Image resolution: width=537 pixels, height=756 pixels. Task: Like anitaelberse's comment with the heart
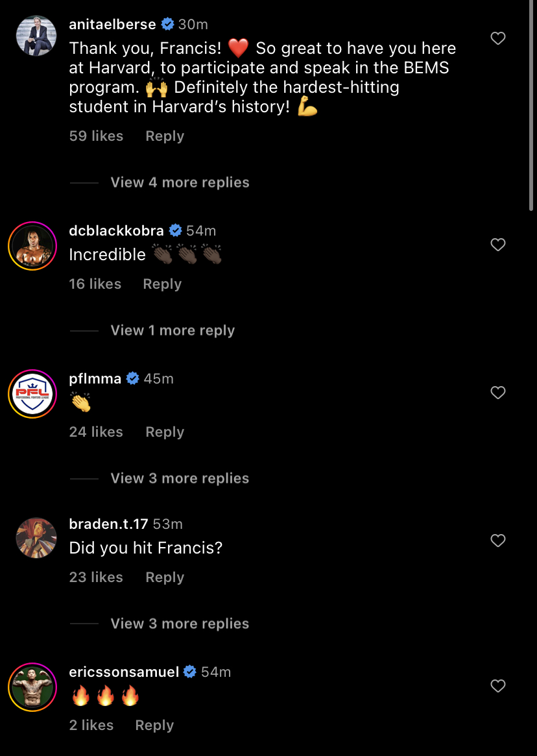497,39
